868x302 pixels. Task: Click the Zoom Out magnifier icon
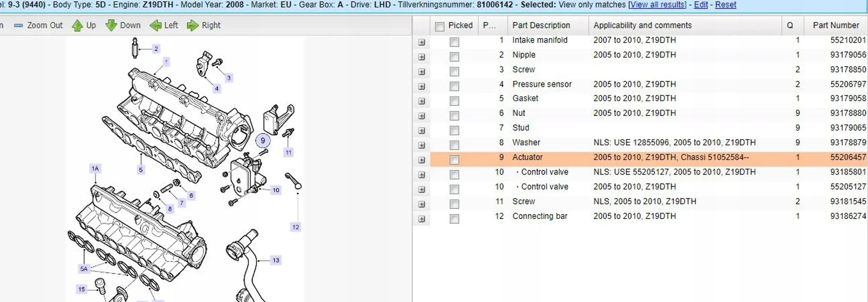tap(19, 26)
